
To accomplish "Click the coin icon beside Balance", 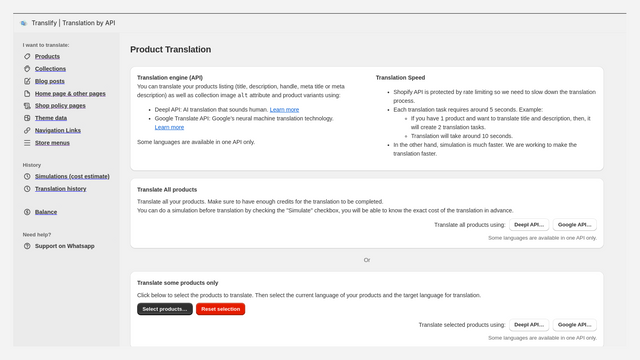I will pyautogui.click(x=27, y=212).
